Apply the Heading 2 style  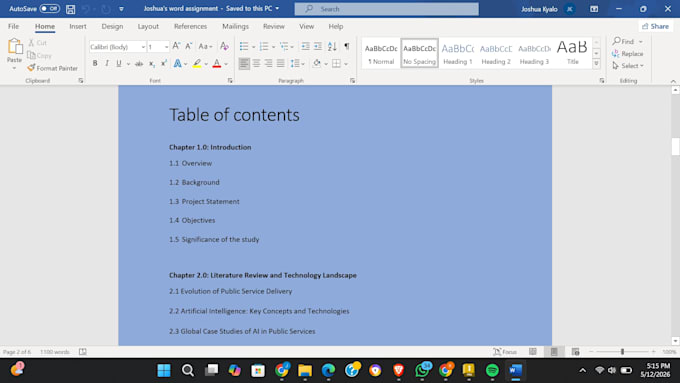(x=496, y=53)
